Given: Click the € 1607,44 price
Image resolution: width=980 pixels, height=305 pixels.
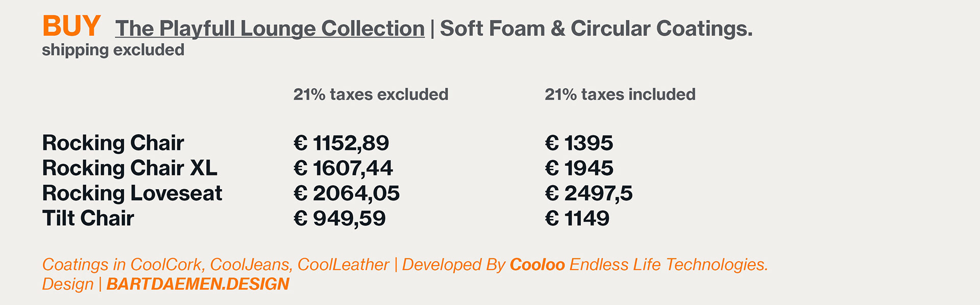Looking at the screenshot, I should pyautogui.click(x=343, y=168).
